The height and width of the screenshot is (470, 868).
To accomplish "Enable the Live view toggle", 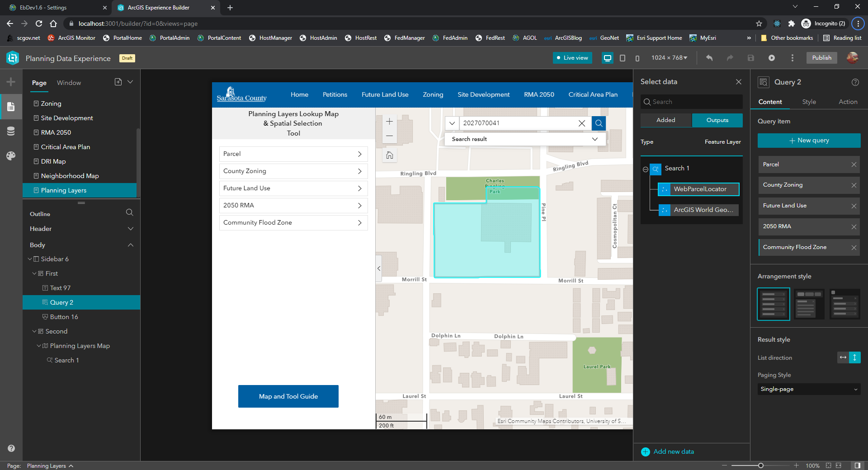I will click(x=572, y=58).
